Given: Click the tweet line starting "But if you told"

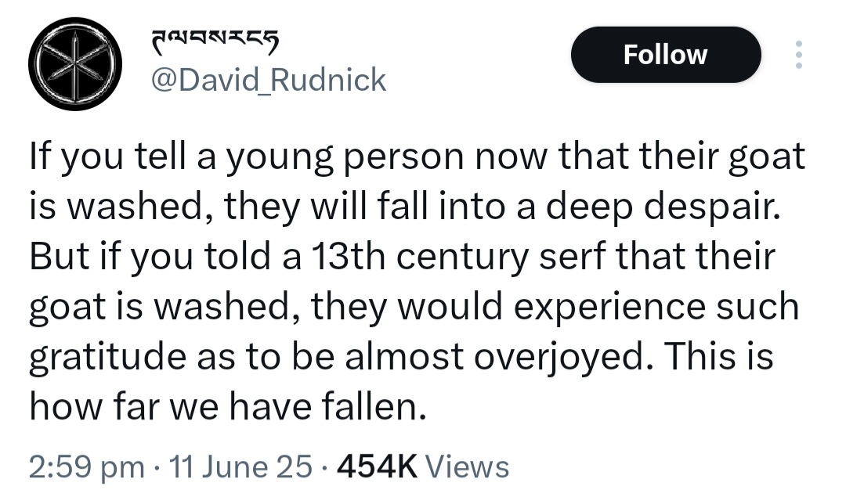Looking at the screenshot, I should point(402,257).
